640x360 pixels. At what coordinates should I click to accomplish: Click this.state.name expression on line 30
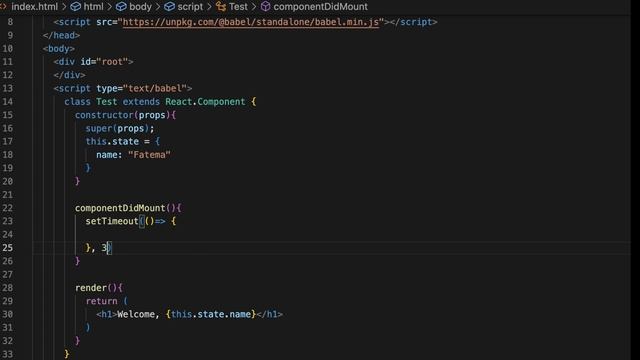211,314
